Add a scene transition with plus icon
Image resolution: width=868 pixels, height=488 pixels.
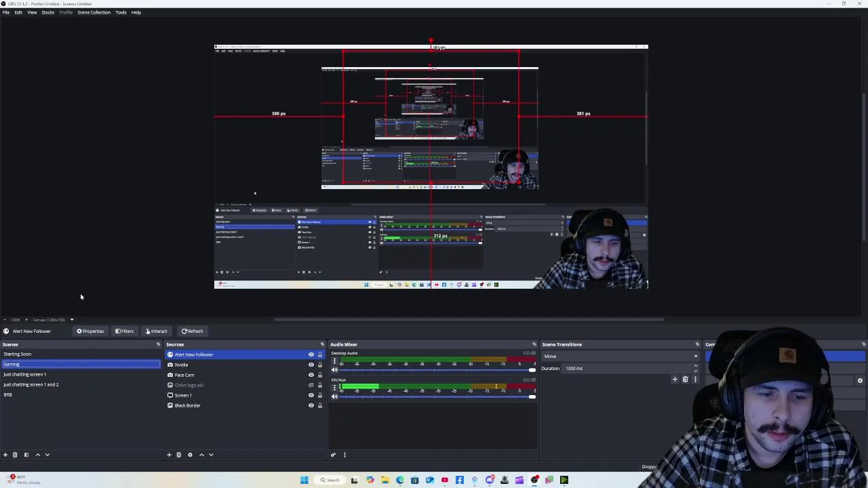point(675,380)
